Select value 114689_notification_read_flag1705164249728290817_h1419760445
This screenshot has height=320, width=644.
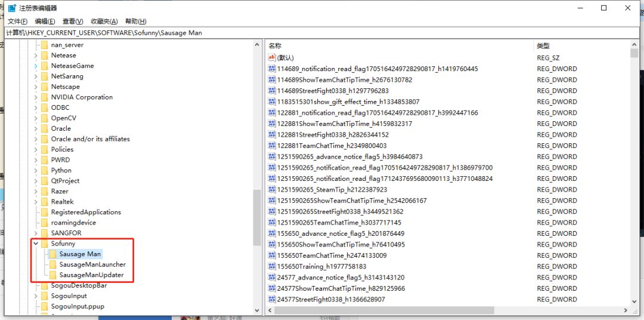click(x=377, y=69)
